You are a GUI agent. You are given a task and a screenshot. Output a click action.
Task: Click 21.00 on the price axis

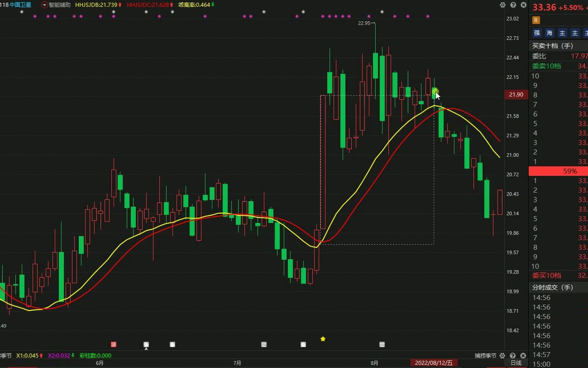pos(513,155)
